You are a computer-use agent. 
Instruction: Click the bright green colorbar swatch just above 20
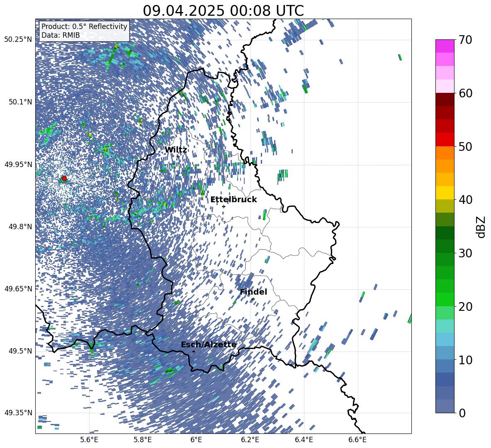click(x=445, y=299)
